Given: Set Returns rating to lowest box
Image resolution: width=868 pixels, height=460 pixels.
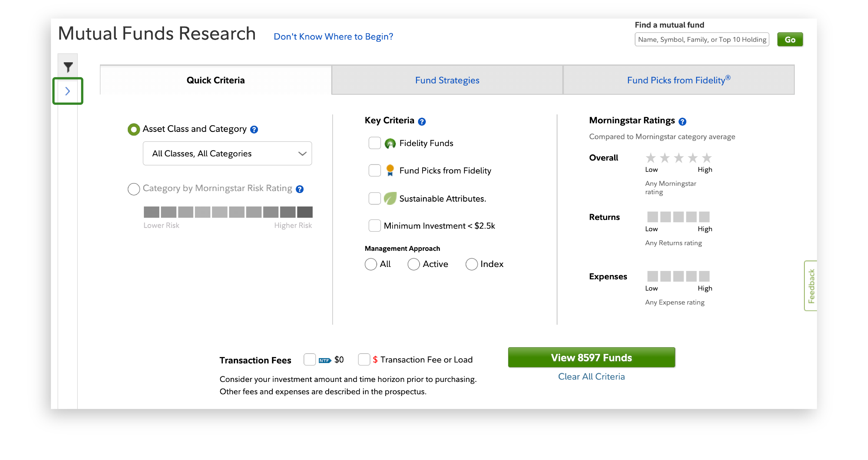Looking at the screenshot, I should [x=652, y=217].
